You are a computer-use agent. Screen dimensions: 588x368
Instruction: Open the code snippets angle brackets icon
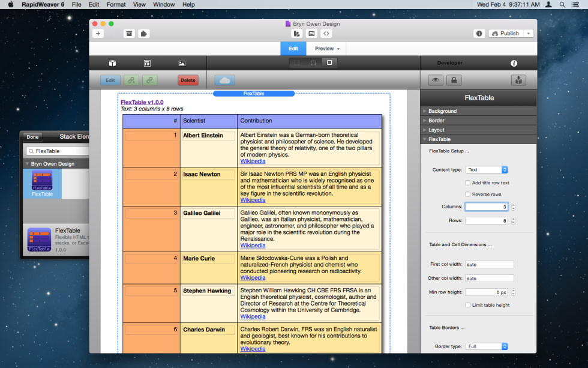click(x=326, y=34)
